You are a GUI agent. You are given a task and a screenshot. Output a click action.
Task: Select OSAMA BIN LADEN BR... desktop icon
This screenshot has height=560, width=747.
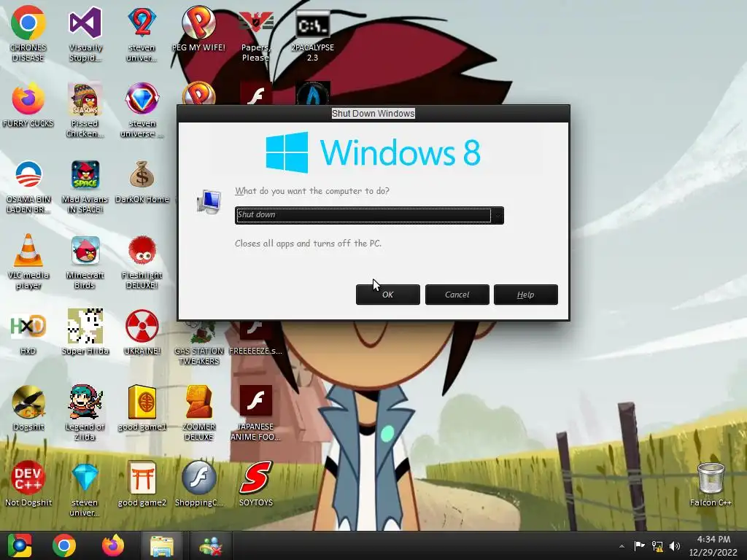tap(28, 186)
